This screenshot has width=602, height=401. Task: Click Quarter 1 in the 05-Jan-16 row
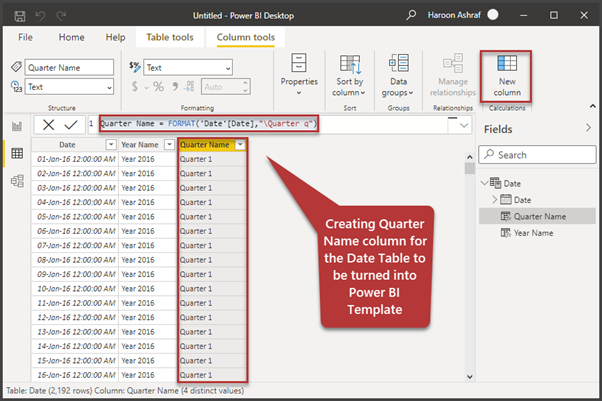(x=212, y=217)
